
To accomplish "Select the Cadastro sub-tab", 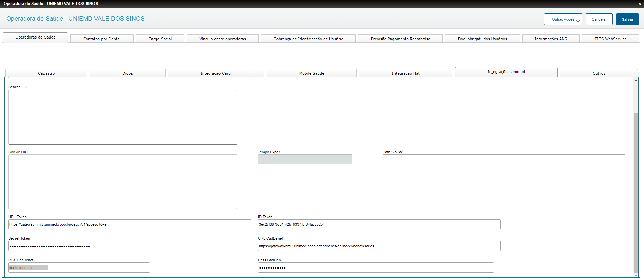I will pos(46,73).
